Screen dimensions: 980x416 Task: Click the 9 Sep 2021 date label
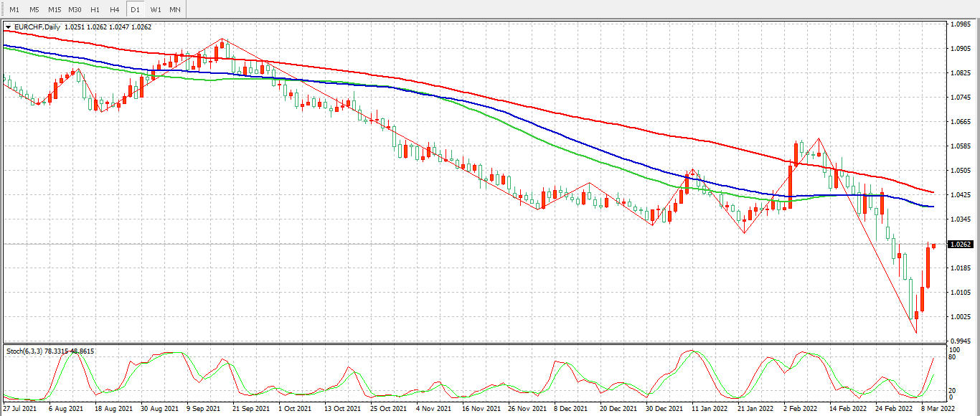pos(204,408)
